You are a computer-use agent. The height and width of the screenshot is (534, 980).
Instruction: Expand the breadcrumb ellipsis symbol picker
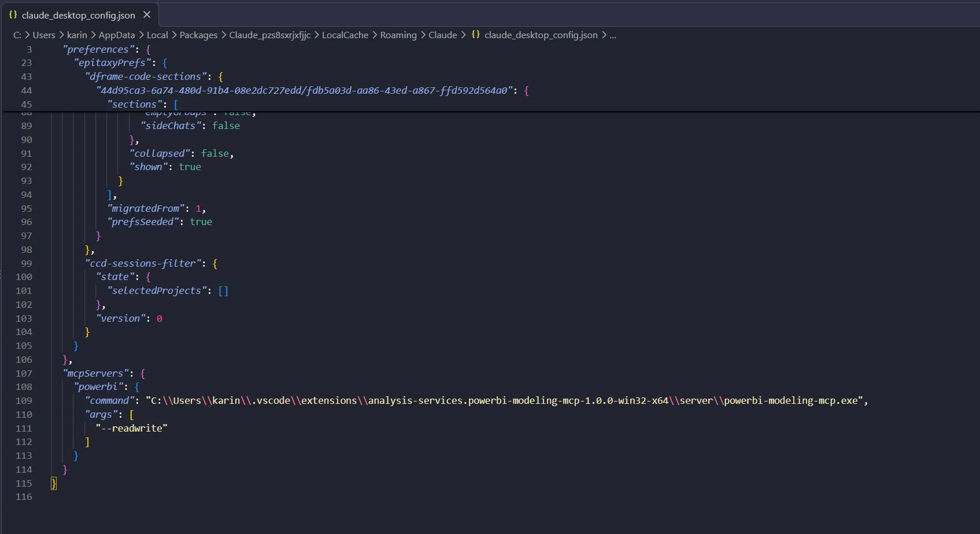click(613, 35)
